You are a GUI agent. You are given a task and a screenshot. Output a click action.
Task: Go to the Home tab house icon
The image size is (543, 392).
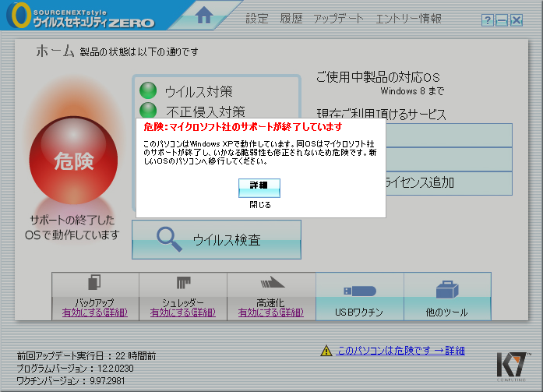pyautogui.click(x=204, y=16)
